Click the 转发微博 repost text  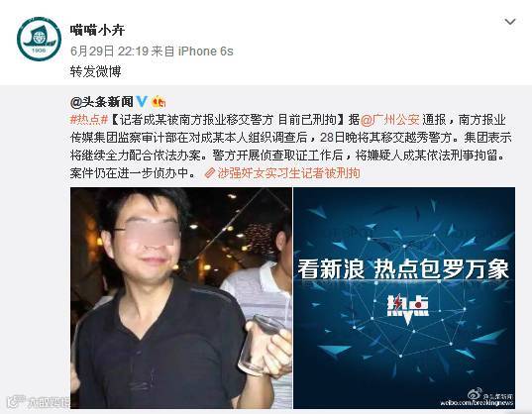point(96,71)
